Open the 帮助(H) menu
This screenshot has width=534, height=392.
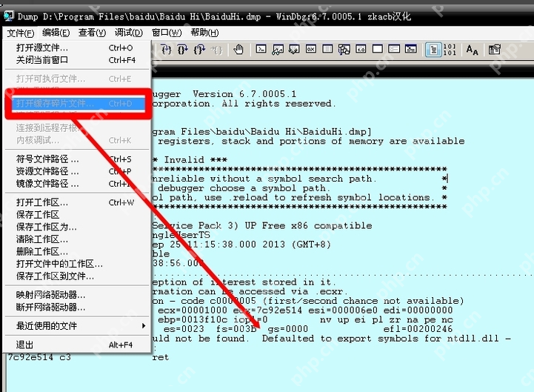204,33
